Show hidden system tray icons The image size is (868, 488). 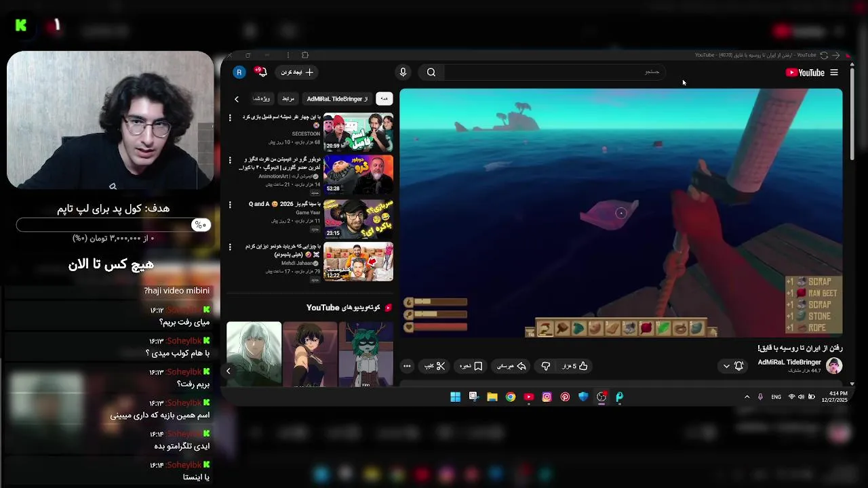pos(747,397)
